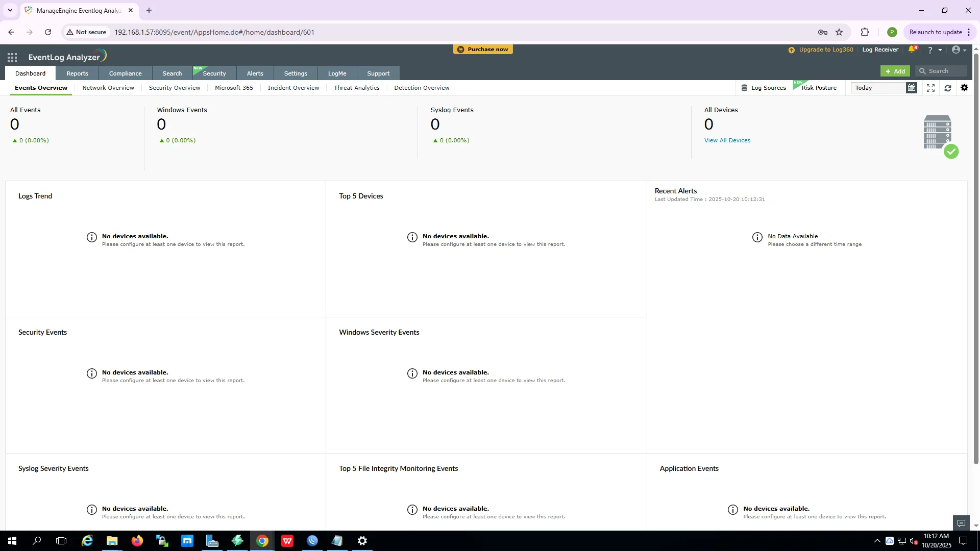Image resolution: width=980 pixels, height=551 pixels.
Task: Click the browser address bar URL
Action: 214,32
